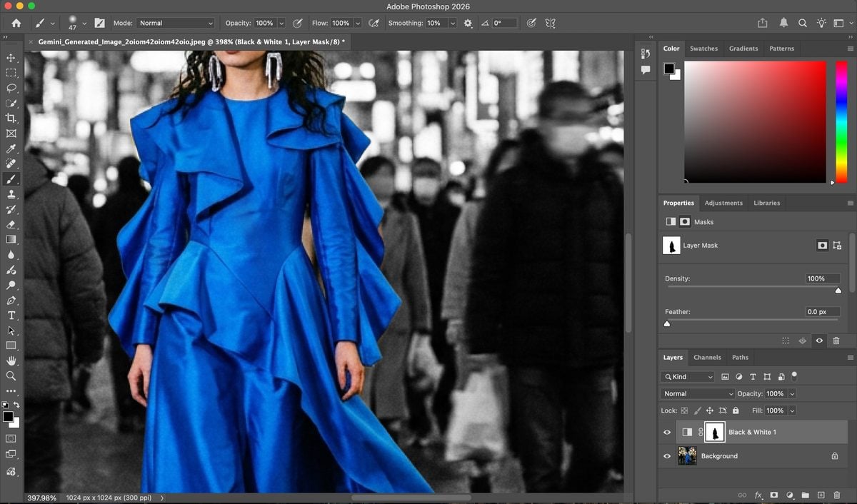Select the Crop tool
This screenshot has width=857, height=504.
(x=11, y=118)
